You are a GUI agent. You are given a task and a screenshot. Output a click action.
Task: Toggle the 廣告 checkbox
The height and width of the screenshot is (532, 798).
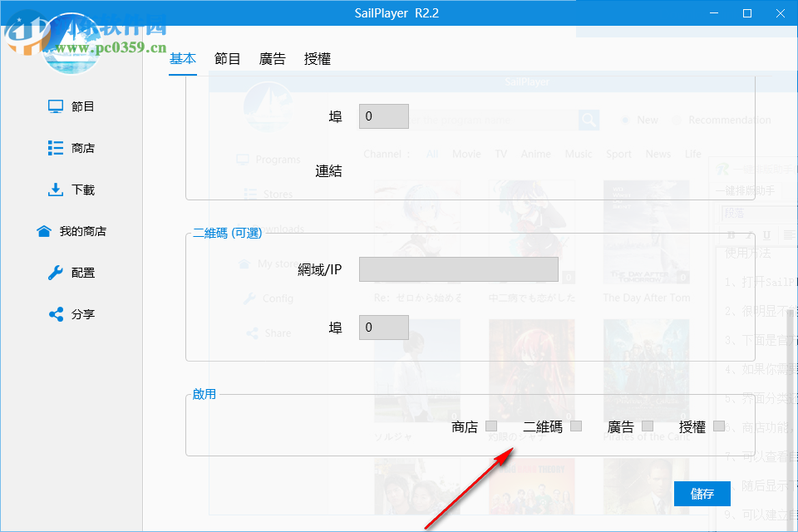tap(648, 426)
